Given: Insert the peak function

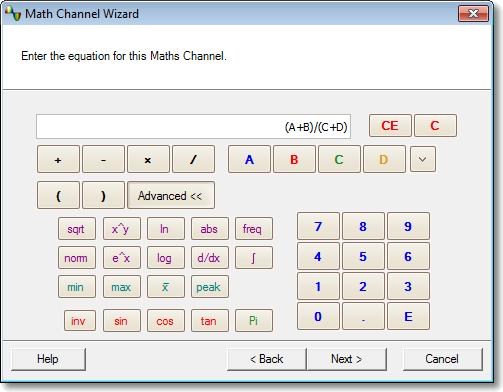Looking at the screenshot, I should (x=210, y=287).
